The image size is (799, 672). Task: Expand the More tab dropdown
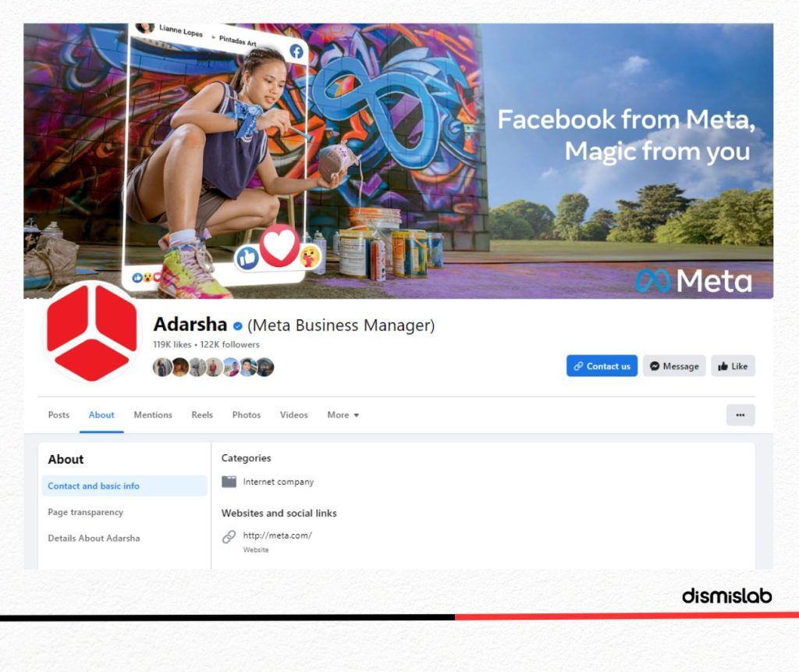tap(343, 415)
